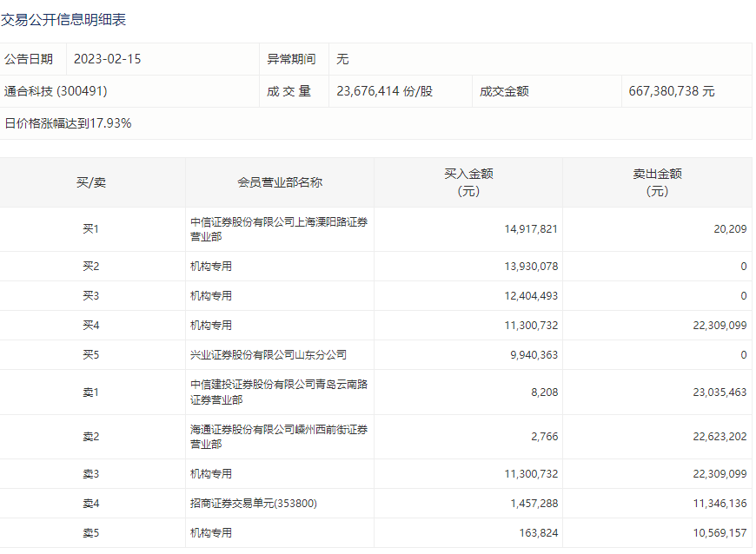Select volume value 23,676,414 份/股

click(384, 91)
